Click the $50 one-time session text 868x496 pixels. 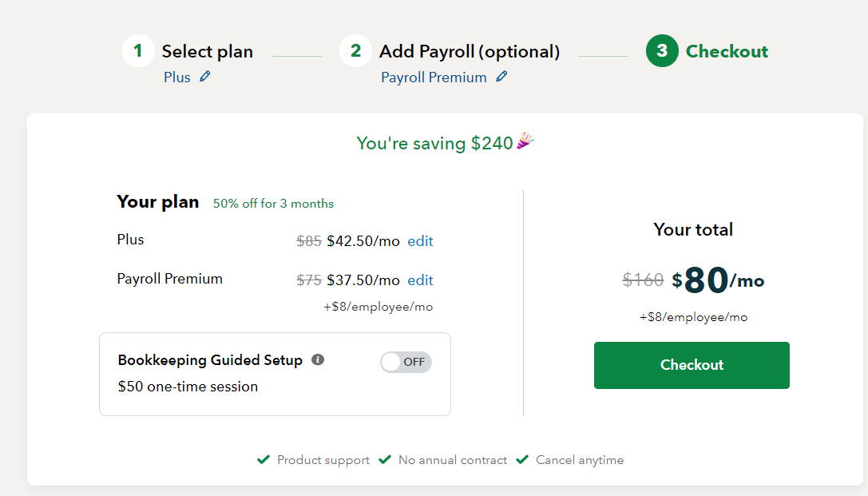pos(188,387)
